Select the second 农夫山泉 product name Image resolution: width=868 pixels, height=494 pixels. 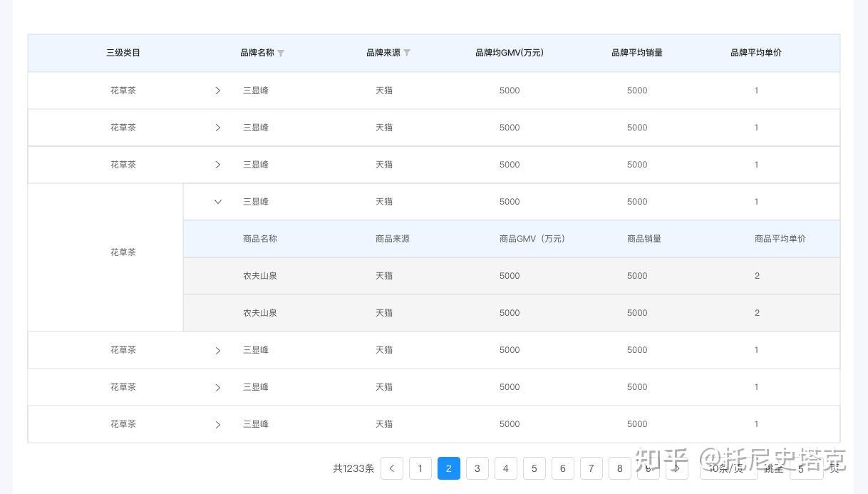click(260, 313)
